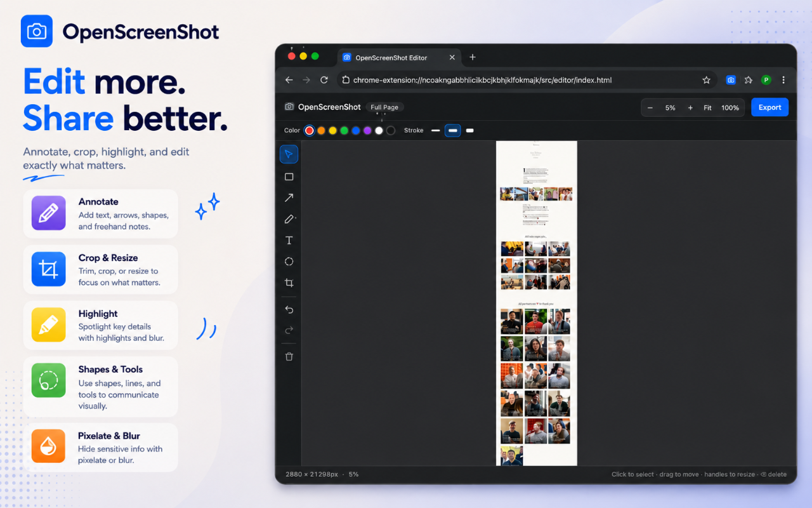The image size is (812, 508).
Task: Activate the text tool
Action: tap(289, 240)
